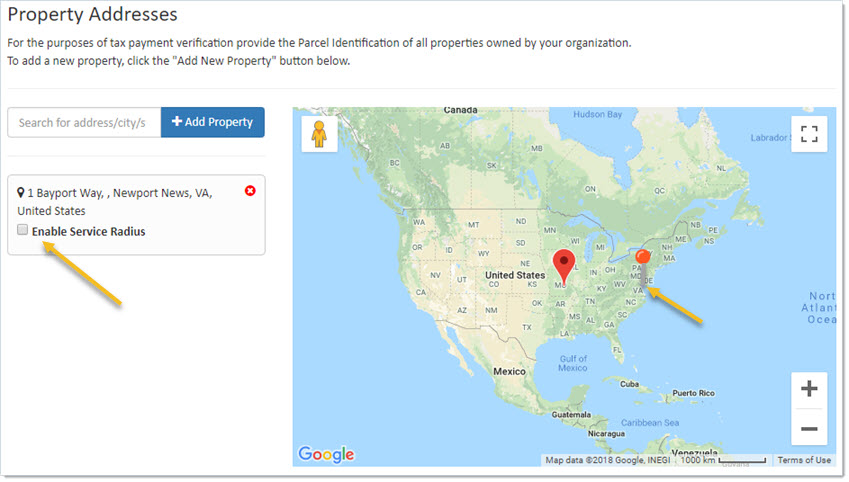Zoom in on the map
Viewport: 849px width, 482px height.
809,389
